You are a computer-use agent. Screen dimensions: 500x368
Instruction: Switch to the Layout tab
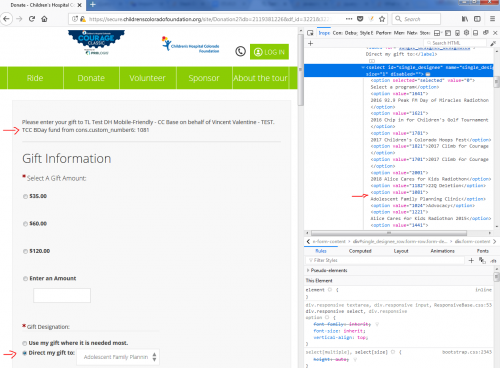tap(401, 251)
